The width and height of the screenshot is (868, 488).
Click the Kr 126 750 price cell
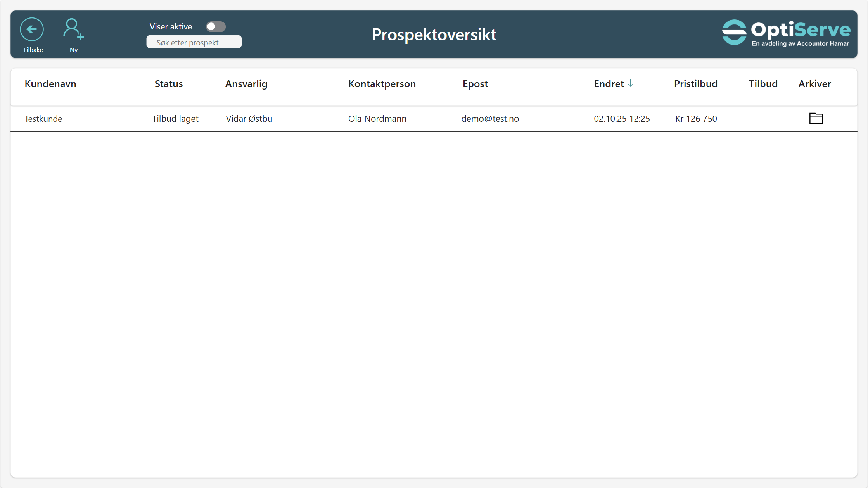tap(696, 119)
